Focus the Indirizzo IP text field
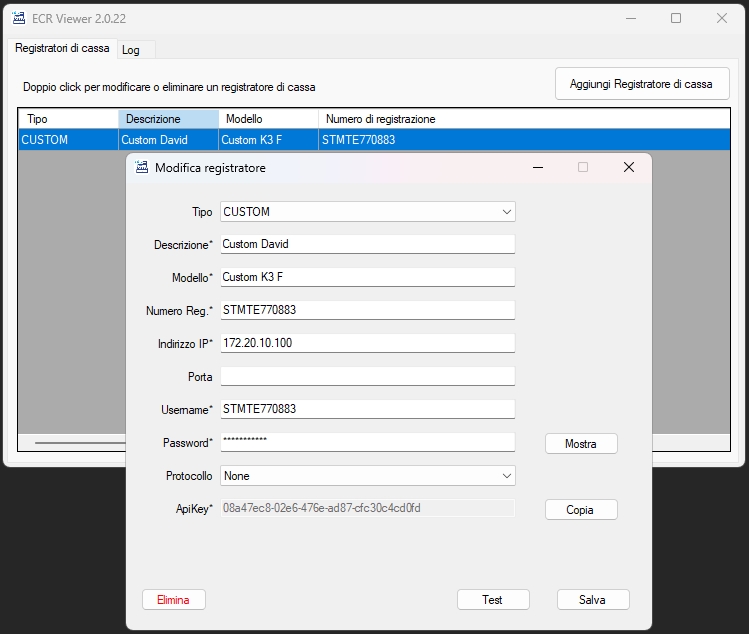This screenshot has width=749, height=634. point(367,343)
